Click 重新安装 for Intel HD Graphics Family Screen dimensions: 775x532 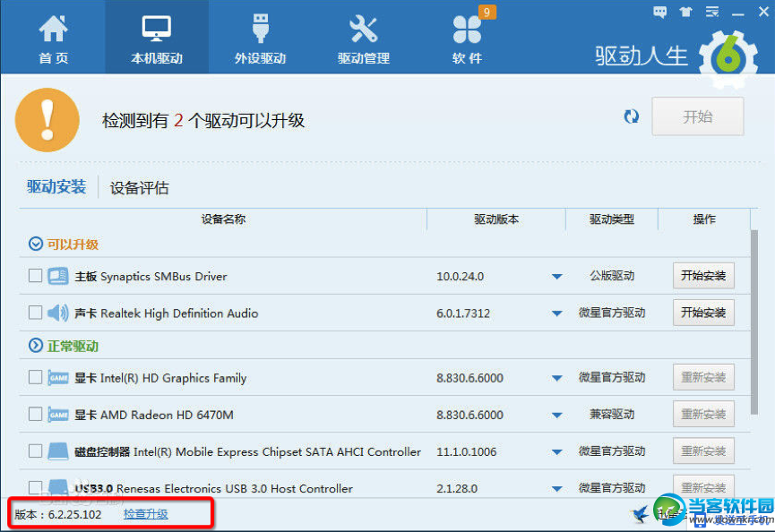pyautogui.click(x=703, y=377)
